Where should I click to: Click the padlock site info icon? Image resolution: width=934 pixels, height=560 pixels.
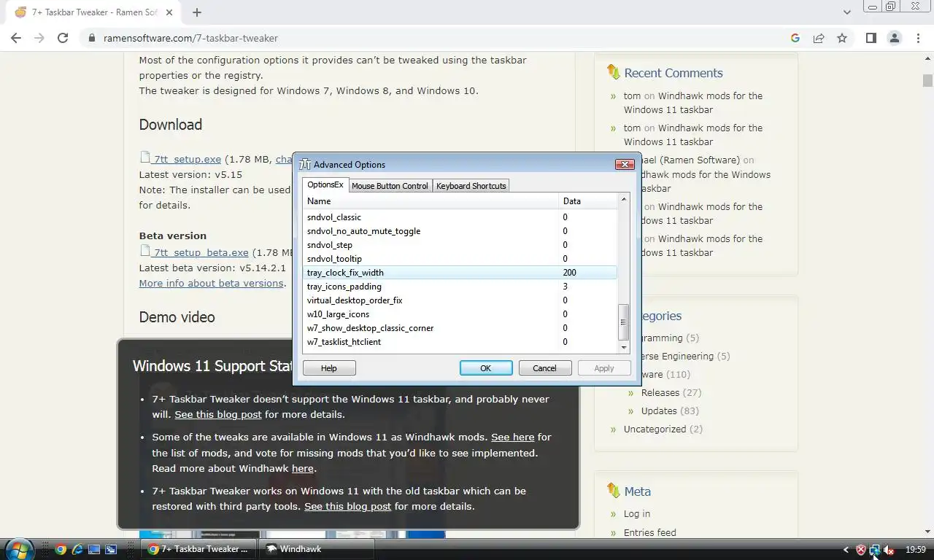coord(92,38)
